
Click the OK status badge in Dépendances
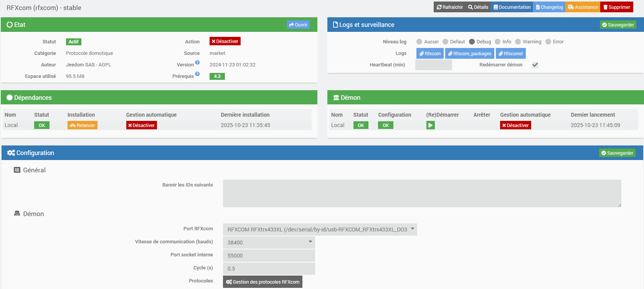coord(42,125)
